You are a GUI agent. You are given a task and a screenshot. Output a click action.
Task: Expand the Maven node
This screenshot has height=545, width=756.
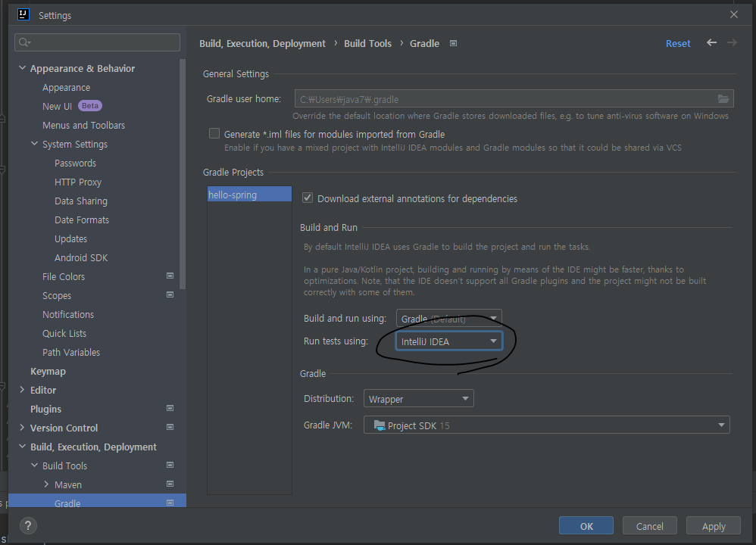(46, 484)
